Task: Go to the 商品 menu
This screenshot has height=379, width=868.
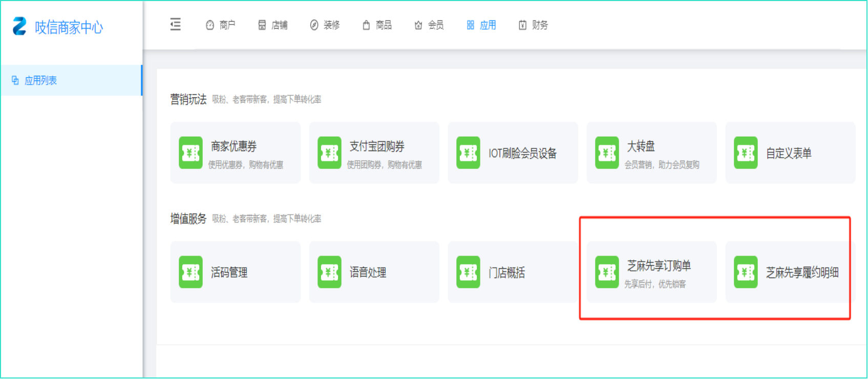Action: (377, 25)
